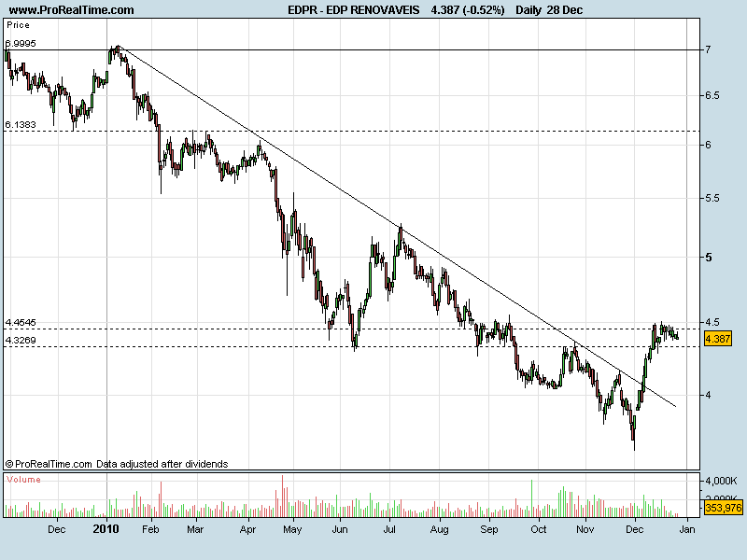Image resolution: width=747 pixels, height=560 pixels.
Task: Click the ProRealTime.com copyright notice
Action: pos(49,464)
